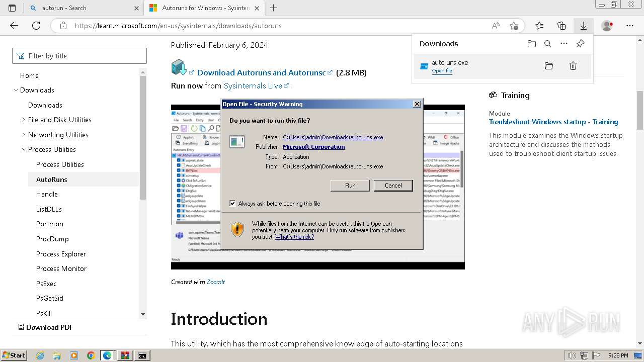
Task: Open the What's the risk? link
Action: coord(294,237)
